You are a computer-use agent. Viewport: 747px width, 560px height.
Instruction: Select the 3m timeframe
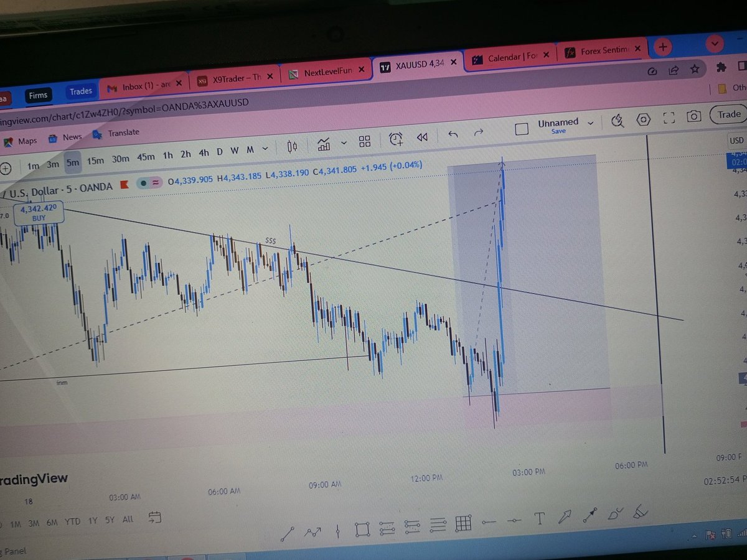(x=53, y=165)
